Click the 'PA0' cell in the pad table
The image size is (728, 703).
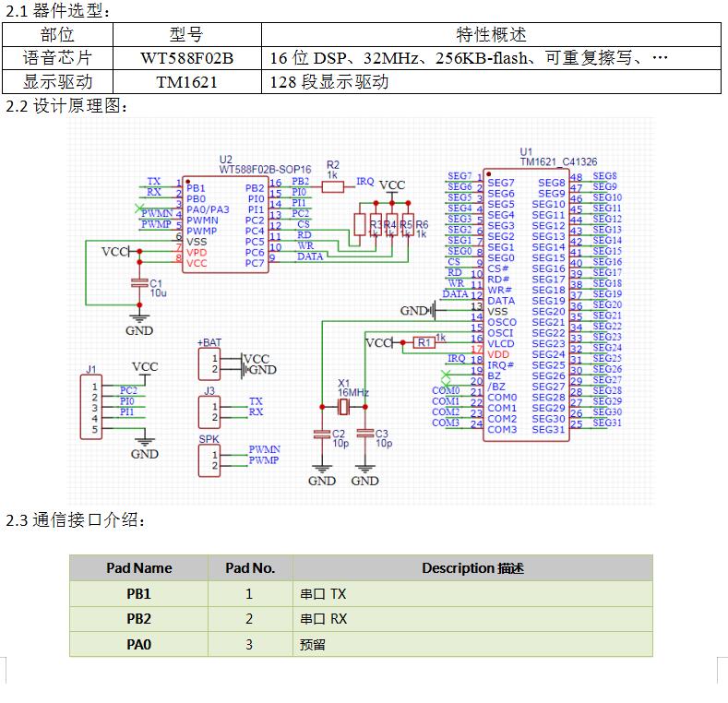(x=138, y=645)
